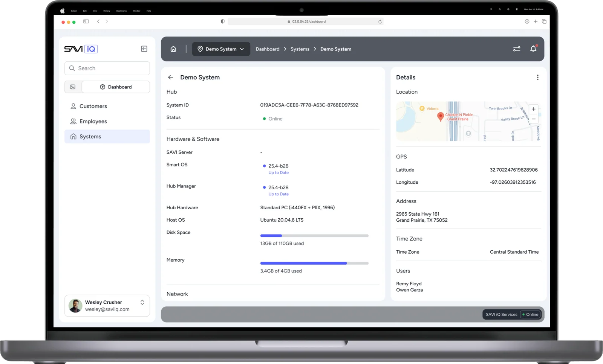Image resolution: width=603 pixels, height=364 pixels.
Task: Open the History menu in menu bar
Action: [x=107, y=11]
